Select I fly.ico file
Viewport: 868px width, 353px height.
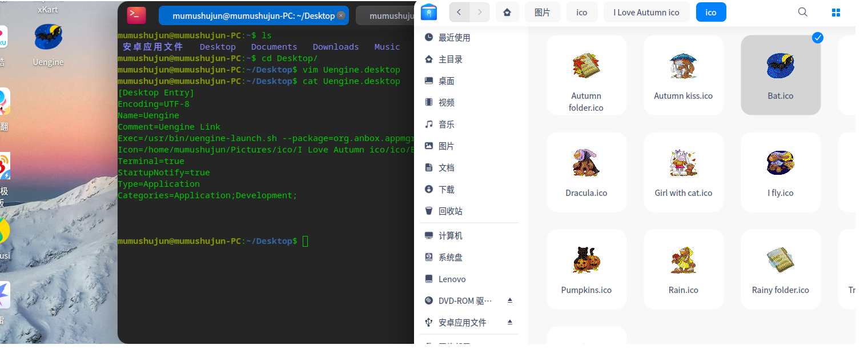pos(781,173)
